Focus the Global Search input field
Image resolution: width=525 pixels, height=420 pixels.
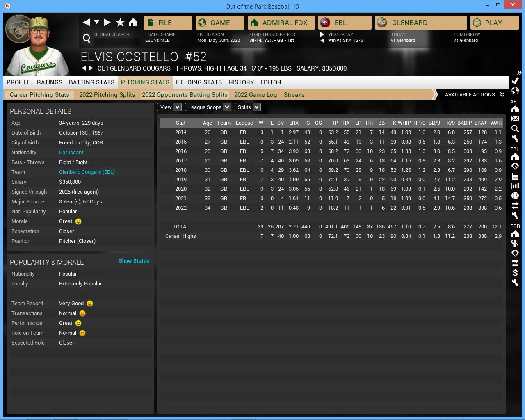[117, 41]
